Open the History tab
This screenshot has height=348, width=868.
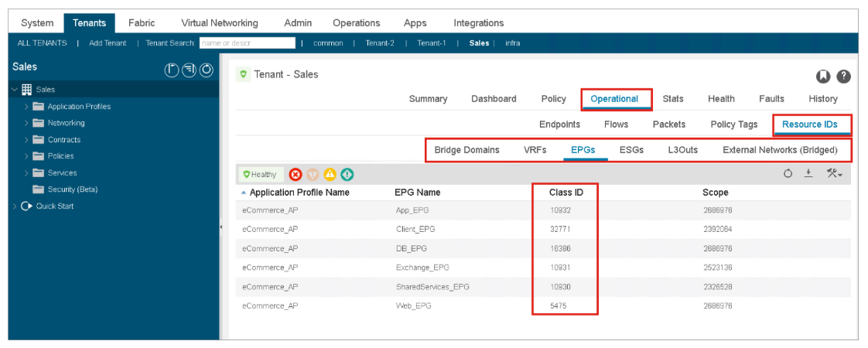tap(822, 98)
